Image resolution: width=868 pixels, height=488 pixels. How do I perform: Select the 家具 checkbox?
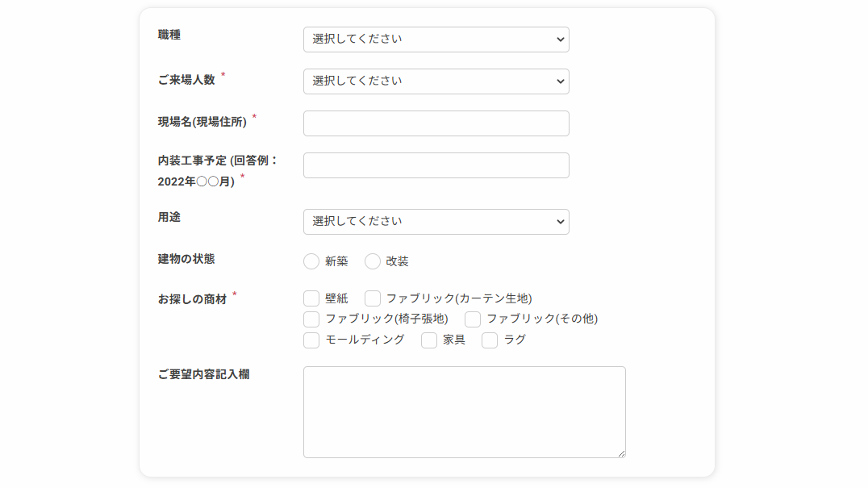click(x=429, y=340)
